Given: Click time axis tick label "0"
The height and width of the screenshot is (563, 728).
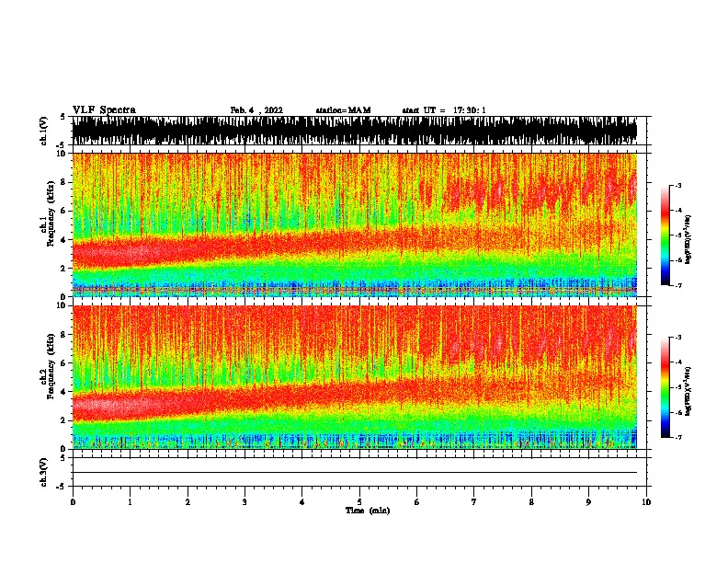Looking at the screenshot, I should [x=73, y=502].
